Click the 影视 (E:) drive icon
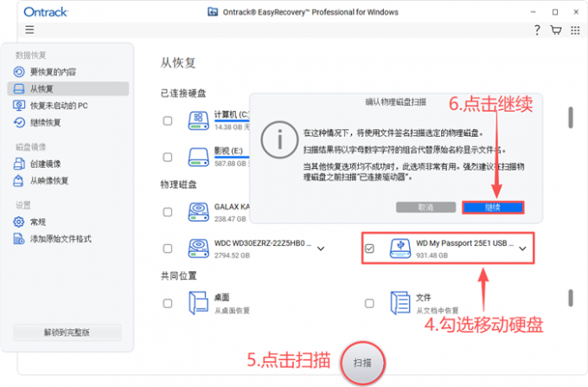This screenshot has height=387, width=588. (198, 157)
